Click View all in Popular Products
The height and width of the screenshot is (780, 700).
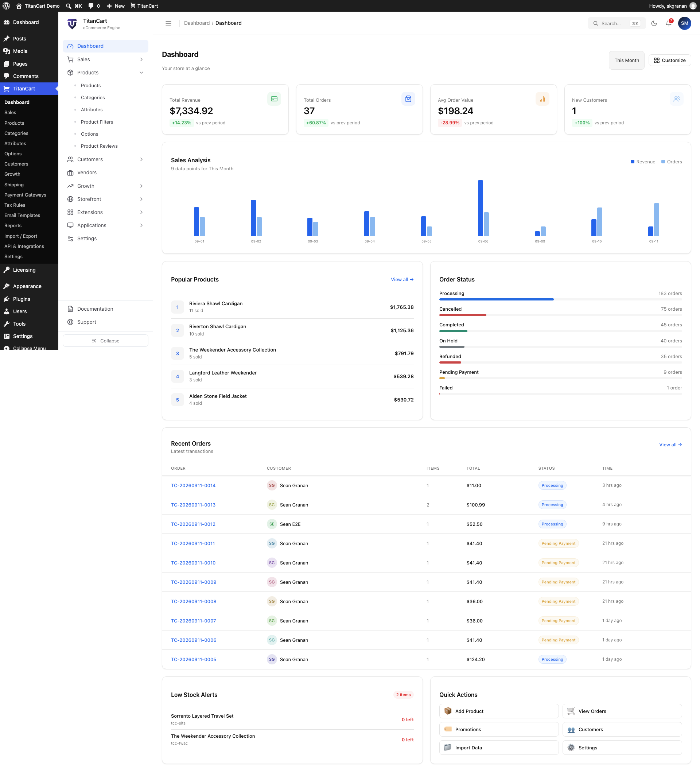click(x=402, y=279)
